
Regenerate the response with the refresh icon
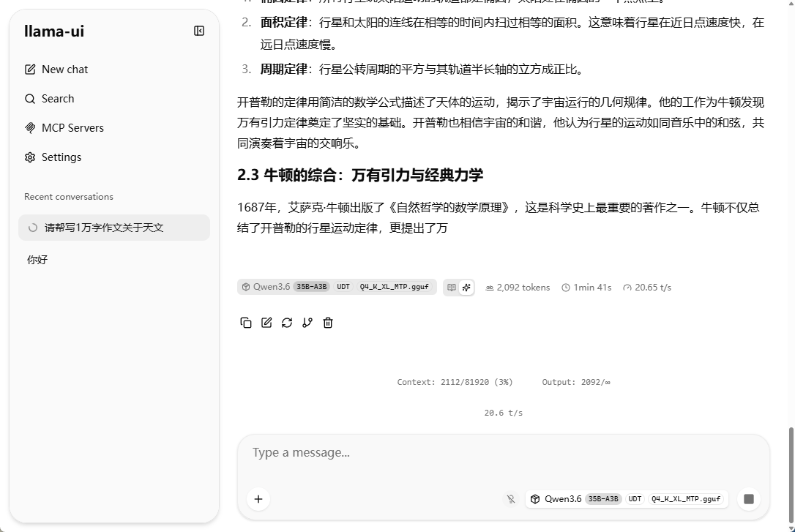(x=287, y=323)
